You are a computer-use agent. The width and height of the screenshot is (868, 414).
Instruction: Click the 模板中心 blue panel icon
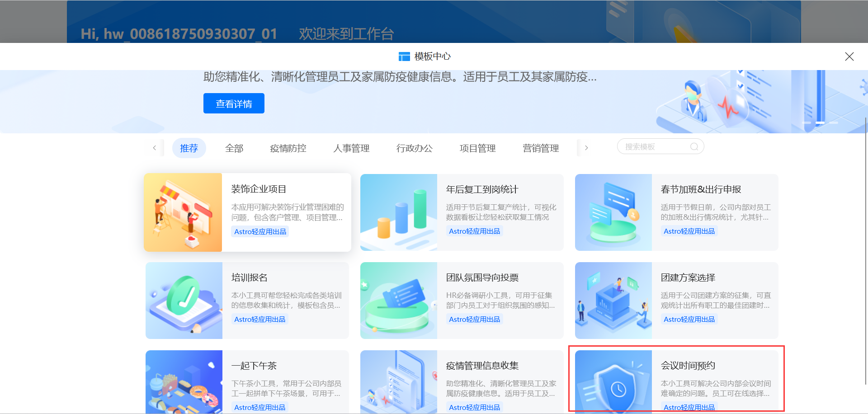point(404,56)
